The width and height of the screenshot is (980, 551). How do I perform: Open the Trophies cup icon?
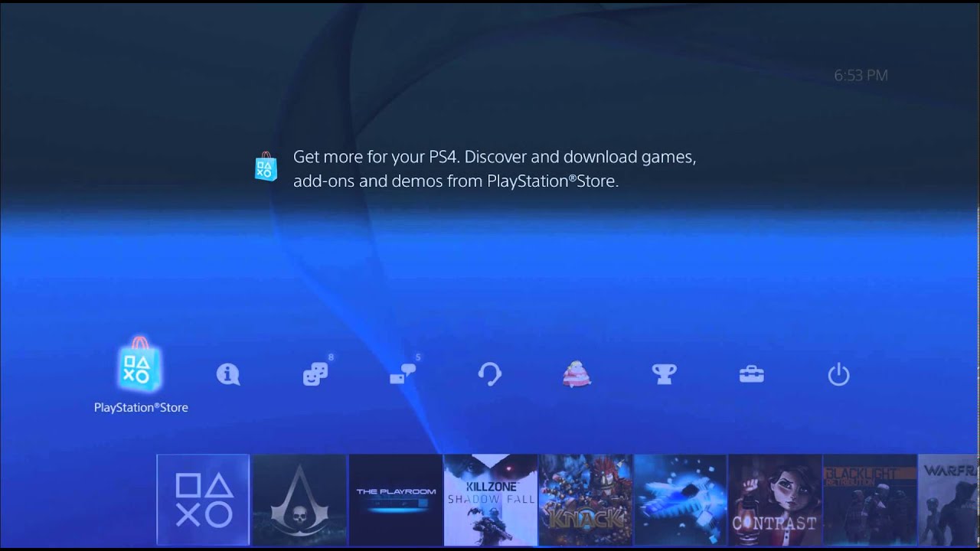(x=664, y=374)
